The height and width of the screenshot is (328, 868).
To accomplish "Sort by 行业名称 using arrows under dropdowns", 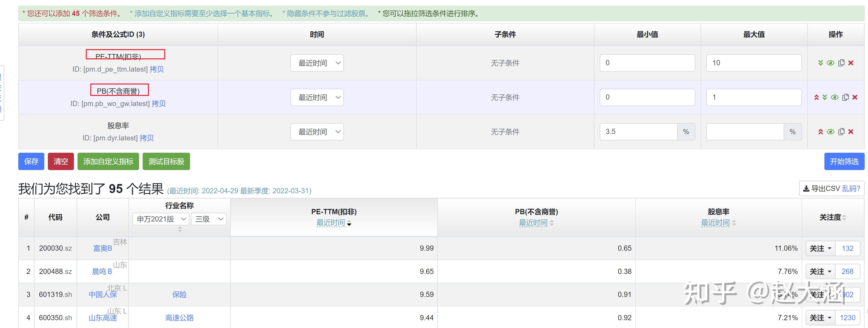I will (180, 230).
